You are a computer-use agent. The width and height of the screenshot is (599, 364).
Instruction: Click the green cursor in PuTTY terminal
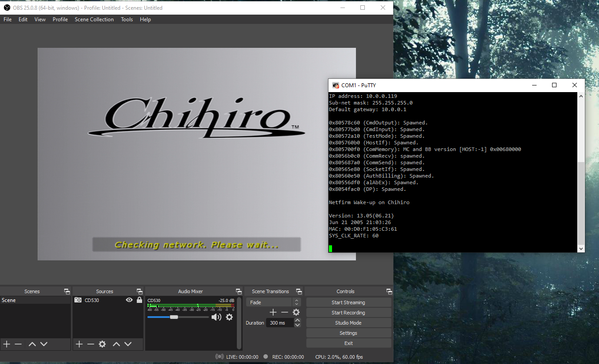point(330,249)
